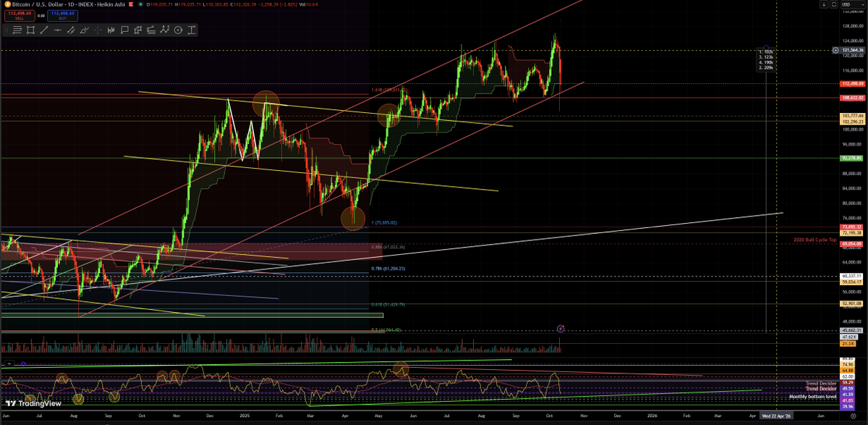Click the 103,777.66 orange price label
The height and width of the screenshot is (425, 868).
(852, 116)
